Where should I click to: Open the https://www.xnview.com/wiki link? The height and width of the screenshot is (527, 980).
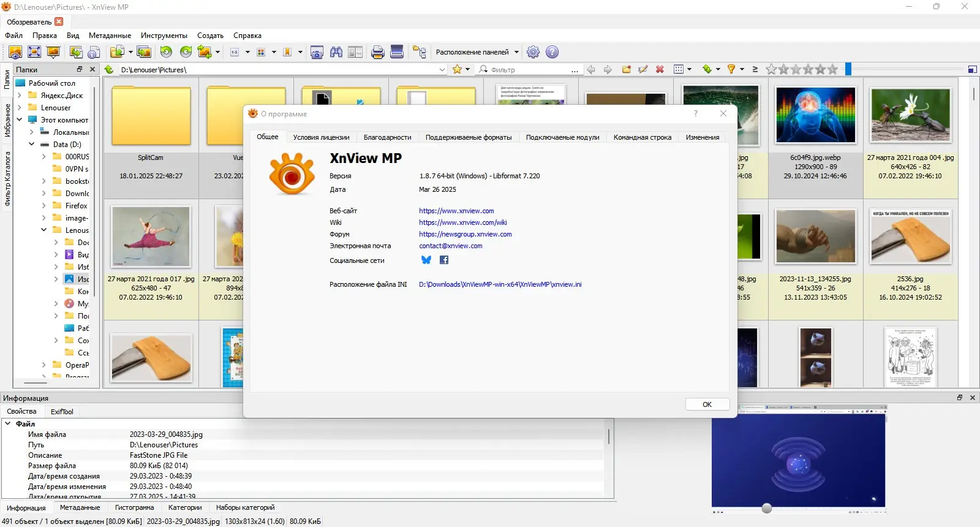(x=463, y=222)
